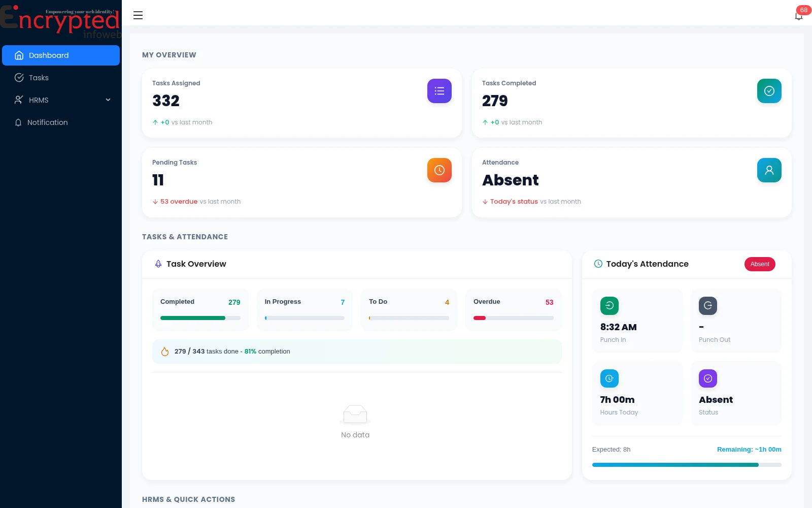Open the In Progress 7 tasks card
The image size is (812, 508).
click(x=304, y=310)
